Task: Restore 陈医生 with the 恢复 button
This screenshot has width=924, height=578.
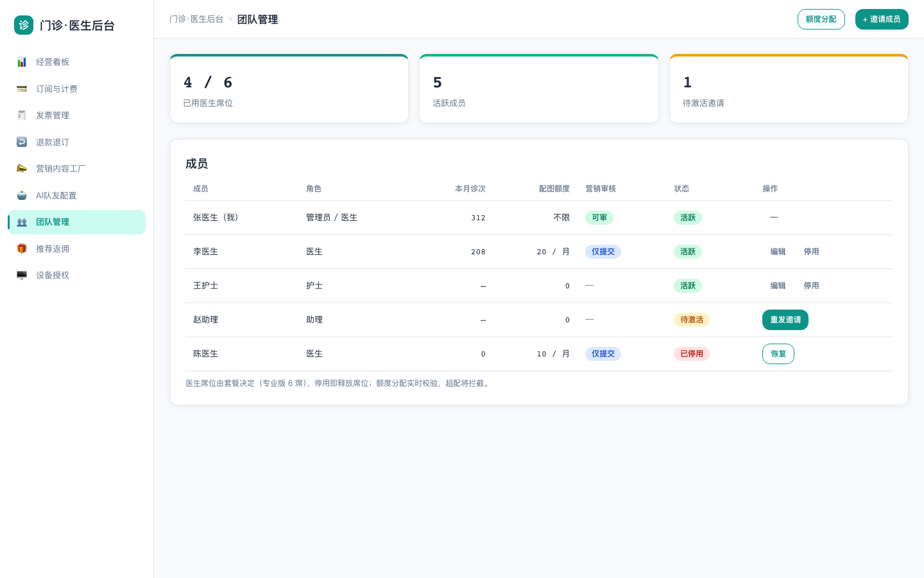Action: tap(778, 354)
